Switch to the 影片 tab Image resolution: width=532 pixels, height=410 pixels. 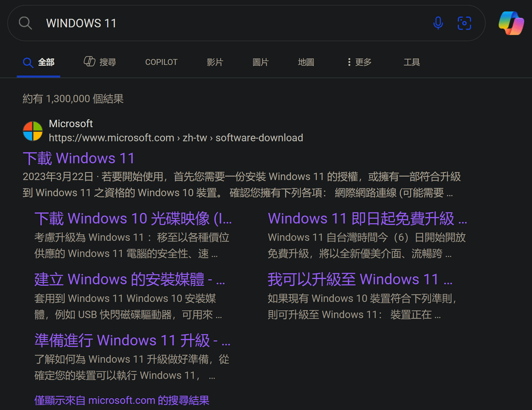(x=215, y=62)
